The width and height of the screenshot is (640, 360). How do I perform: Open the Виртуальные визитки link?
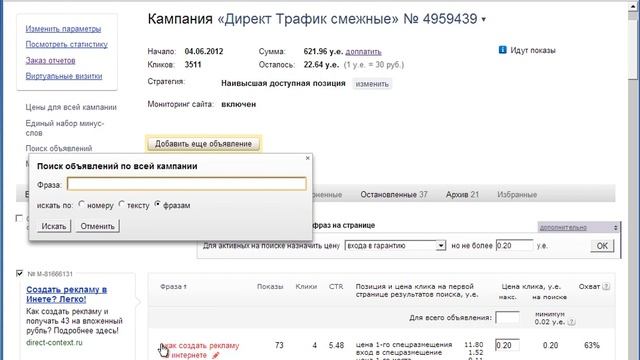(x=64, y=76)
